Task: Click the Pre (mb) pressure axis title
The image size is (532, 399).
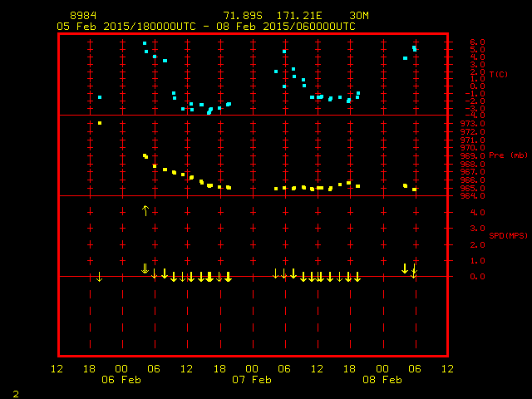Action: click(x=508, y=155)
